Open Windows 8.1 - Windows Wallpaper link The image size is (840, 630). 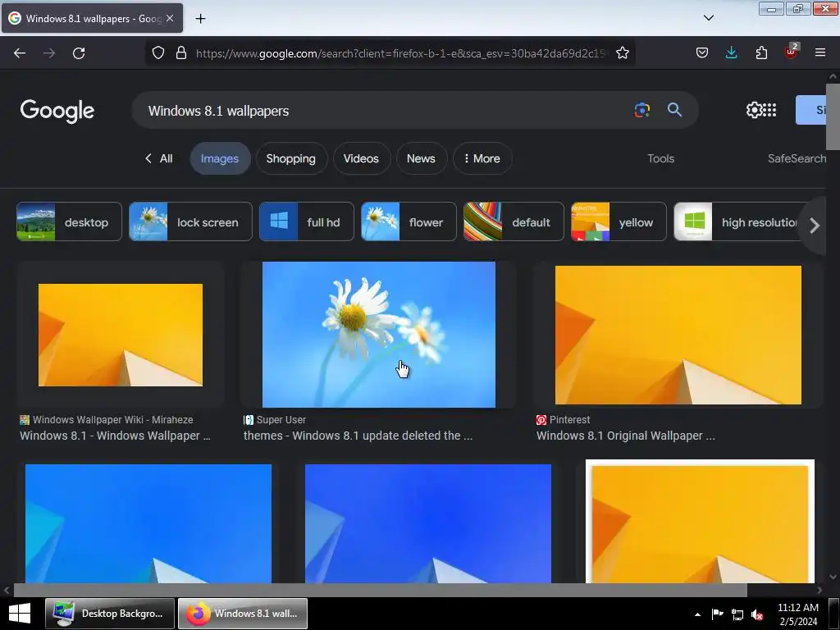(x=115, y=436)
